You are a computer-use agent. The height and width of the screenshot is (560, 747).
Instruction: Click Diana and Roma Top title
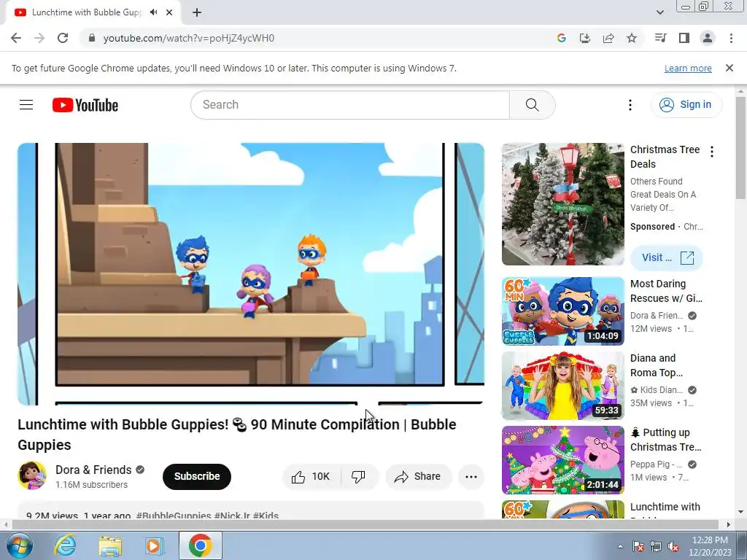point(657,365)
